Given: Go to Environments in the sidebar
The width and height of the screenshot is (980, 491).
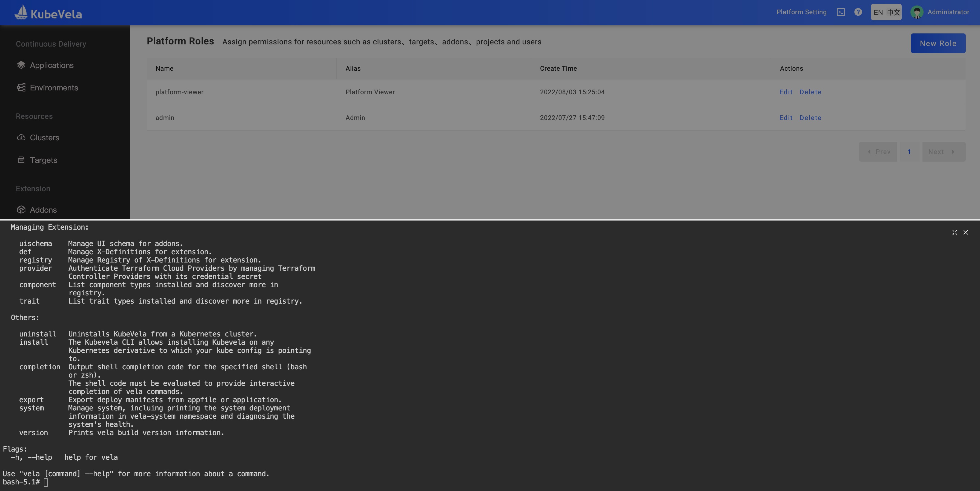Looking at the screenshot, I should click(x=54, y=88).
